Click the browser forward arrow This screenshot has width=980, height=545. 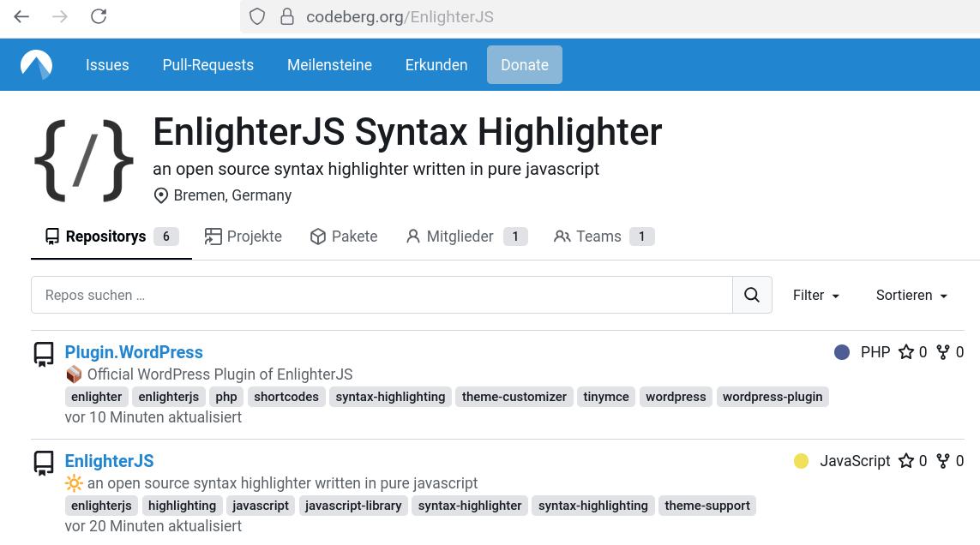click(x=60, y=16)
